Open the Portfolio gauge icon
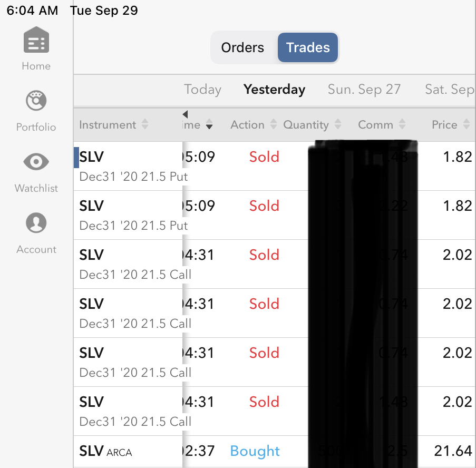Screen dimensions: 476x468 [x=36, y=101]
